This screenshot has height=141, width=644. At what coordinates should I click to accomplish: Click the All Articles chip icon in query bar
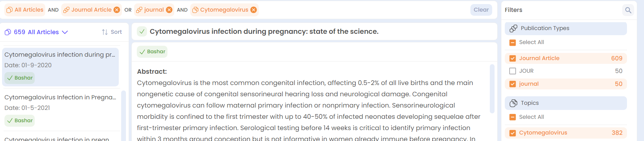point(10,10)
